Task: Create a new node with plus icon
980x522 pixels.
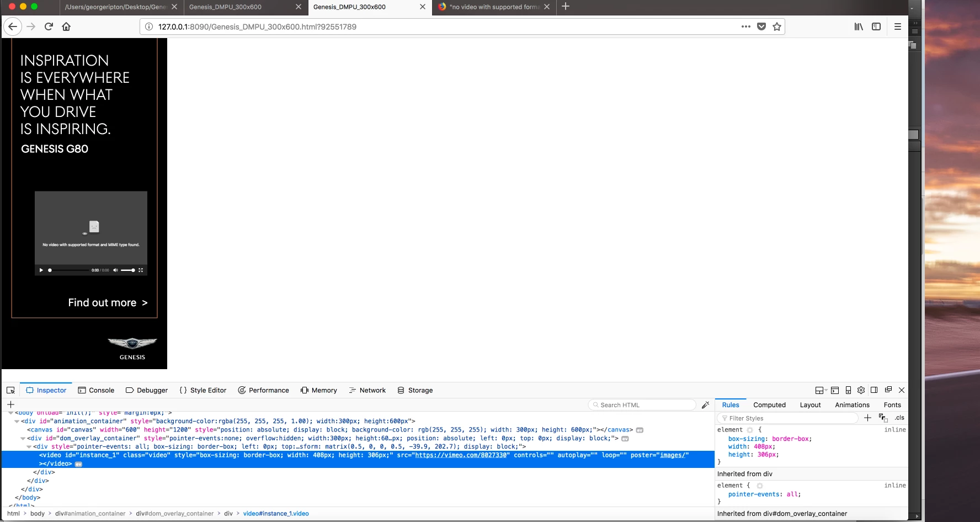Action: tap(10, 404)
